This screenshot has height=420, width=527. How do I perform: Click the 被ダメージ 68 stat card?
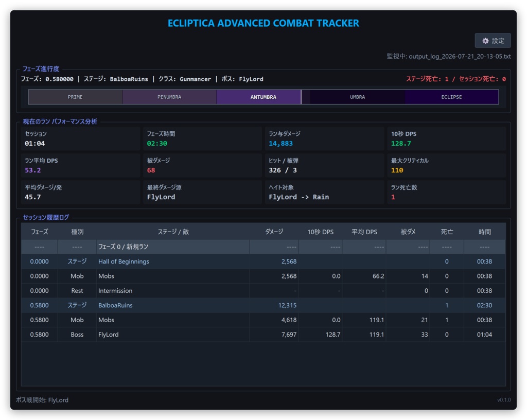pos(202,165)
